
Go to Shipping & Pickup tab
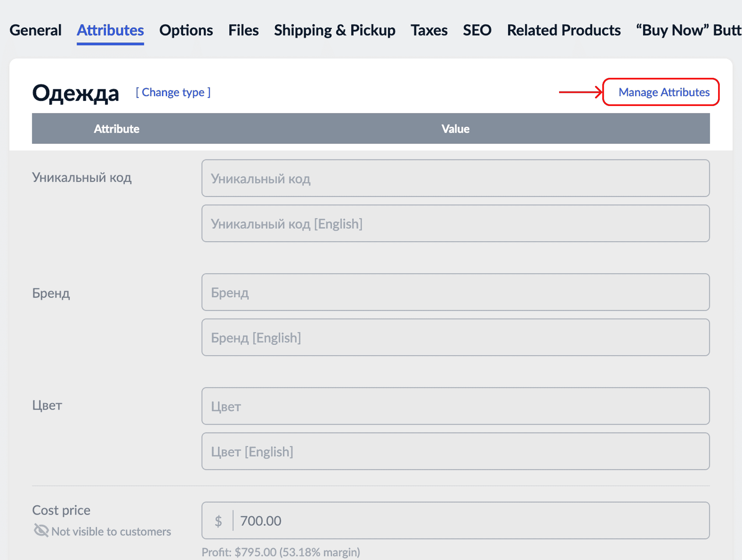[335, 30]
